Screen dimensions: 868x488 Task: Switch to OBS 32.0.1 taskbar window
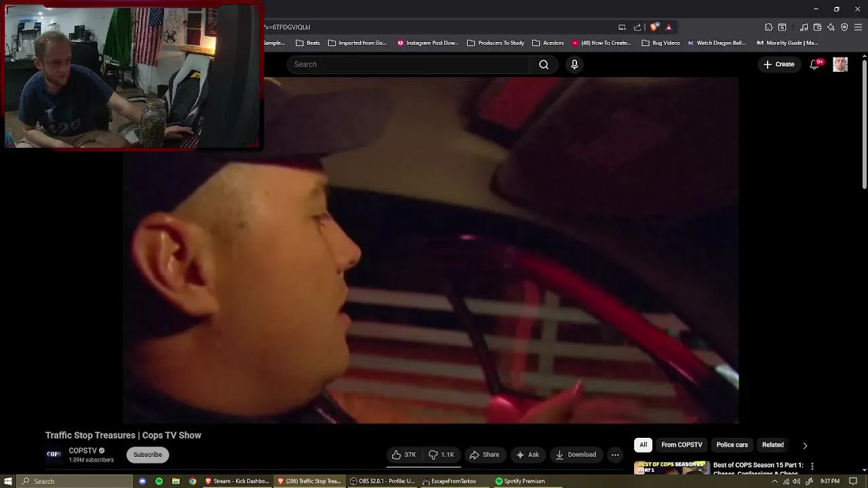click(x=382, y=481)
